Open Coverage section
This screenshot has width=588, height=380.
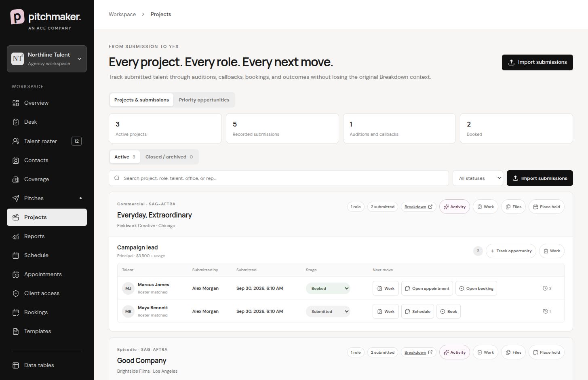[47, 179]
